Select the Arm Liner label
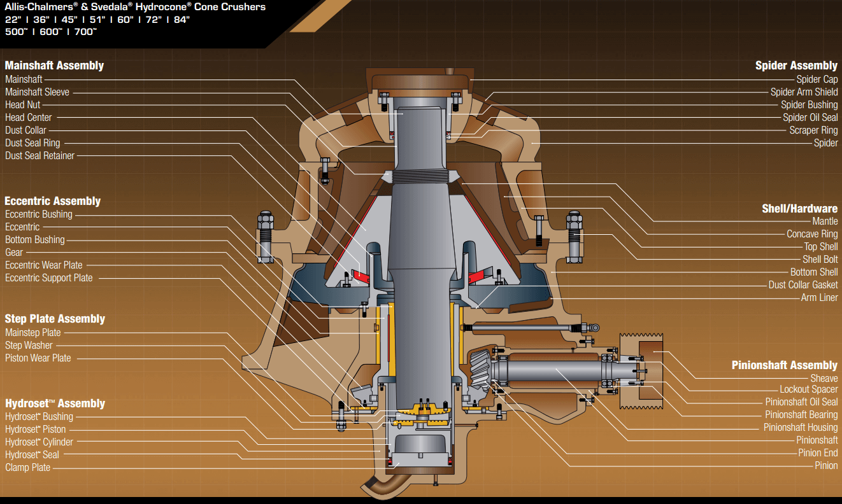This screenshot has width=842, height=504. pos(820,298)
